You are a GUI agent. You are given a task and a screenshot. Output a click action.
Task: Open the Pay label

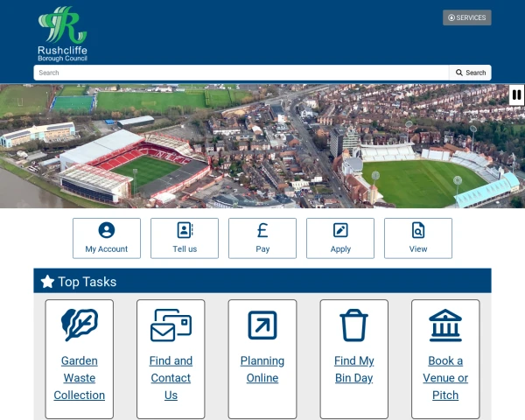(262, 249)
